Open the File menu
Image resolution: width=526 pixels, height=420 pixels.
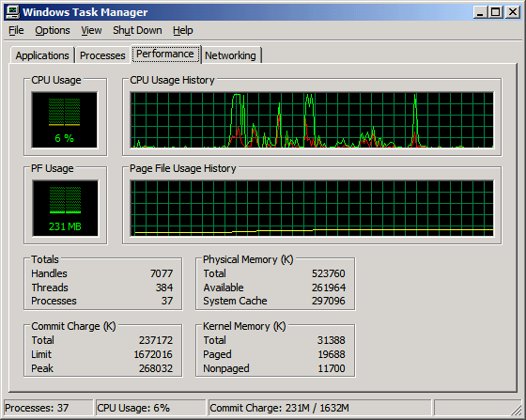click(16, 30)
